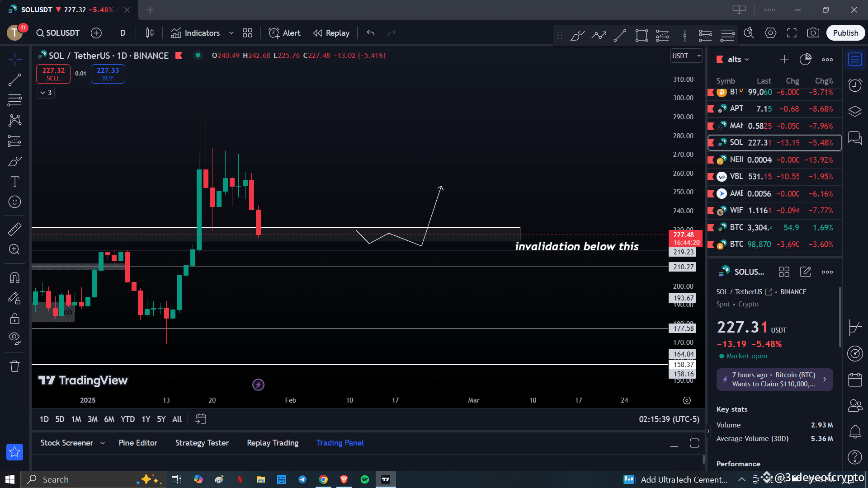Switch to the Pine Editor tab
The height and width of the screenshot is (488, 868).
tap(138, 443)
